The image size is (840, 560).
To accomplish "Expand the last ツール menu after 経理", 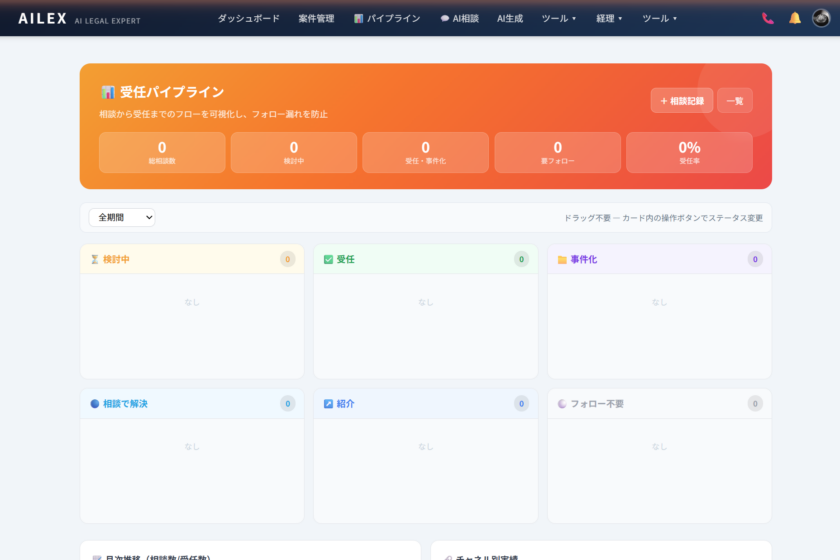I will coord(659,18).
